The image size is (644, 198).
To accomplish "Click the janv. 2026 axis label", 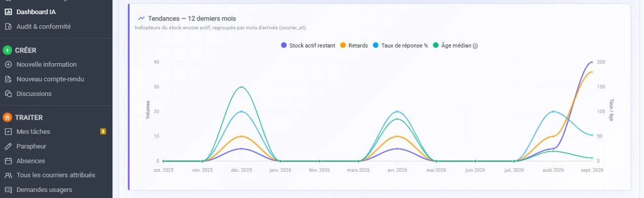I will pyautogui.click(x=280, y=170).
